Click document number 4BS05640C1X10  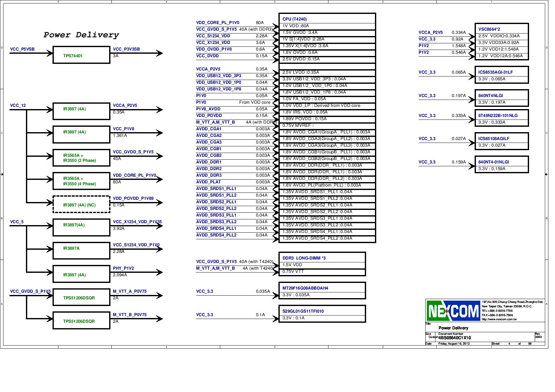pos(455,338)
